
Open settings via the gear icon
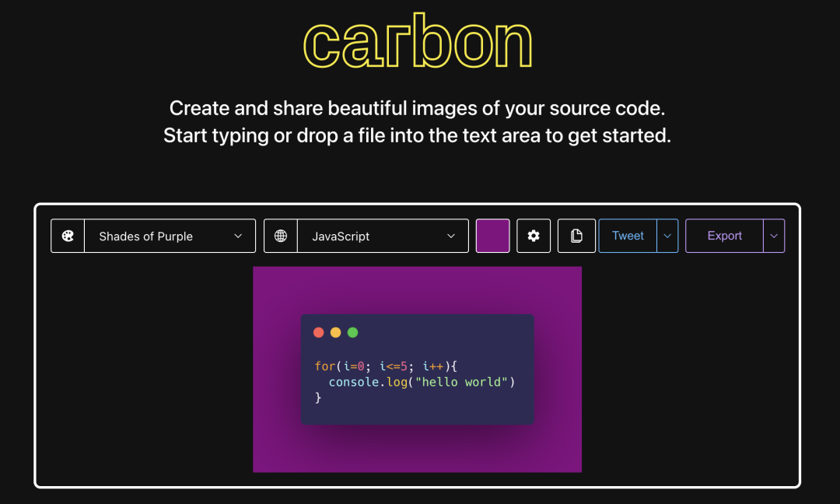click(x=534, y=236)
